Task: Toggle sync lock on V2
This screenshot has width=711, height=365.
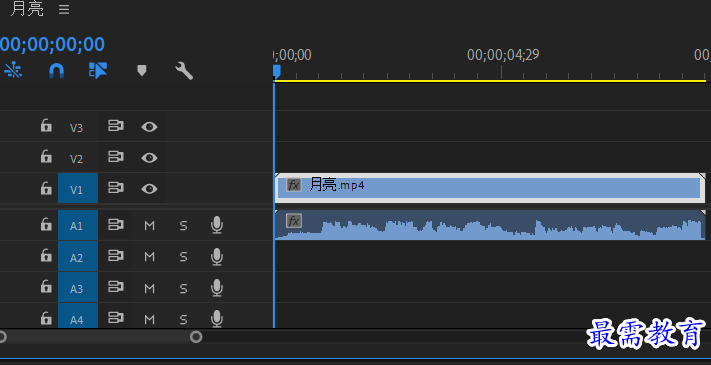Action: tap(116, 157)
